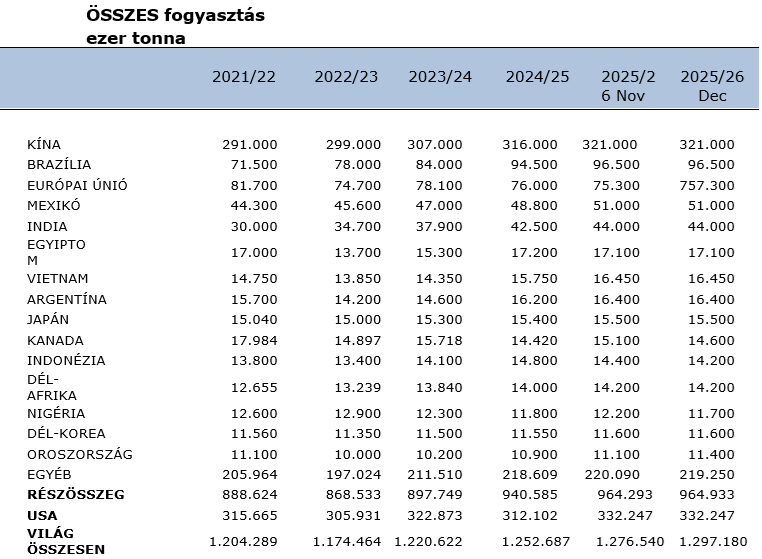The height and width of the screenshot is (559, 762).
Task: Click the 2024/25 column header
Action: 537,77
